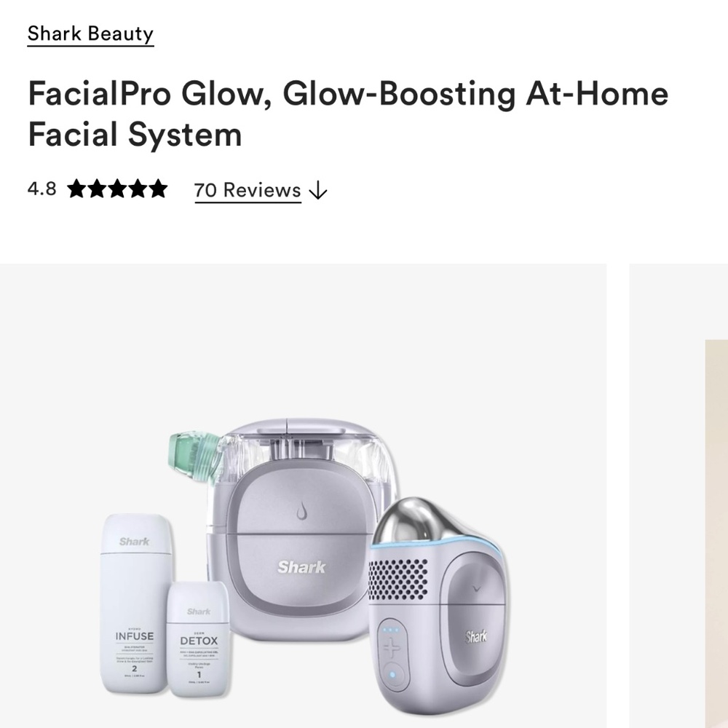
Task: Click the FacialPro Glow product title
Action: pos(347,114)
